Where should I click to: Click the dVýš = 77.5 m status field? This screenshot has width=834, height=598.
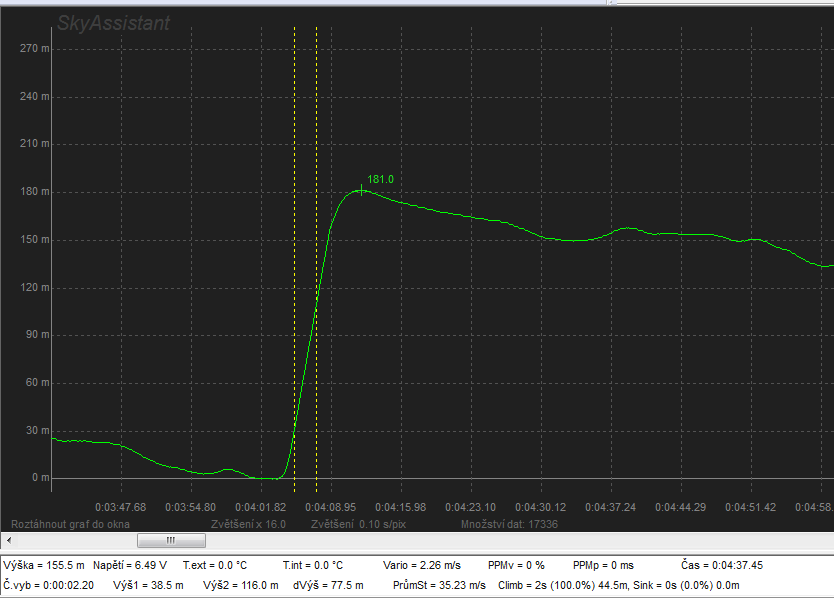(x=333, y=585)
